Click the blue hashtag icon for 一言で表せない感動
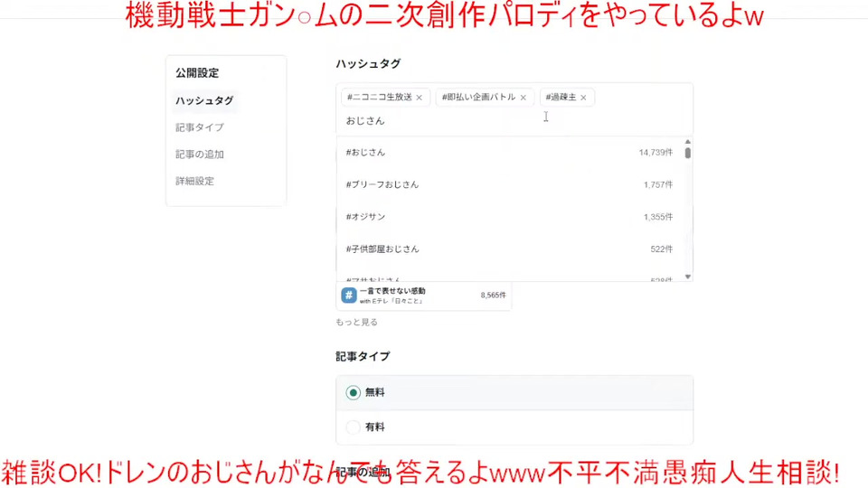The width and height of the screenshot is (868, 488). tap(349, 296)
